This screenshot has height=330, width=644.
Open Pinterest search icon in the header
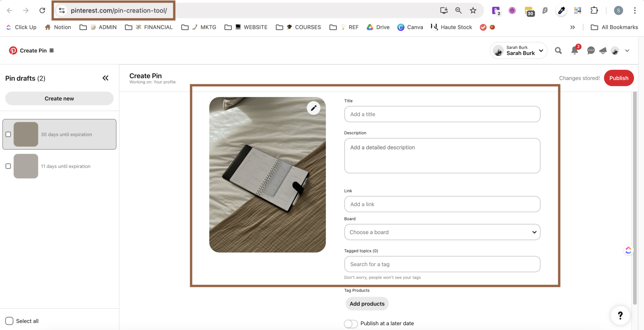coord(558,50)
